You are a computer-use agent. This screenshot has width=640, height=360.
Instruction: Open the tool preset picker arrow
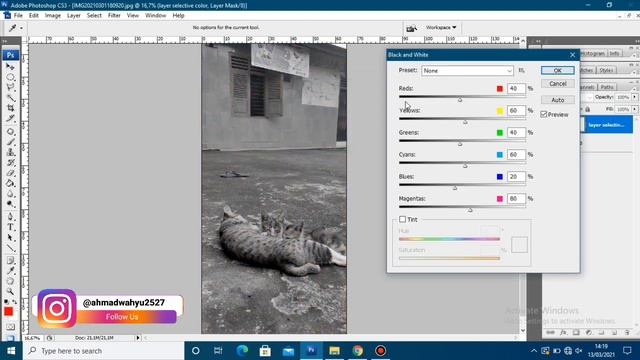pyautogui.click(x=21, y=28)
